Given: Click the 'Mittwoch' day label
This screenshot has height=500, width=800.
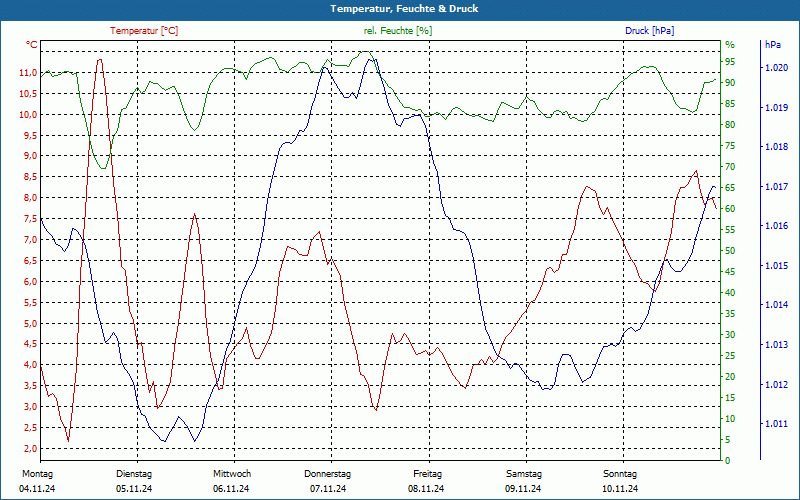Looking at the screenshot, I should [232, 474].
